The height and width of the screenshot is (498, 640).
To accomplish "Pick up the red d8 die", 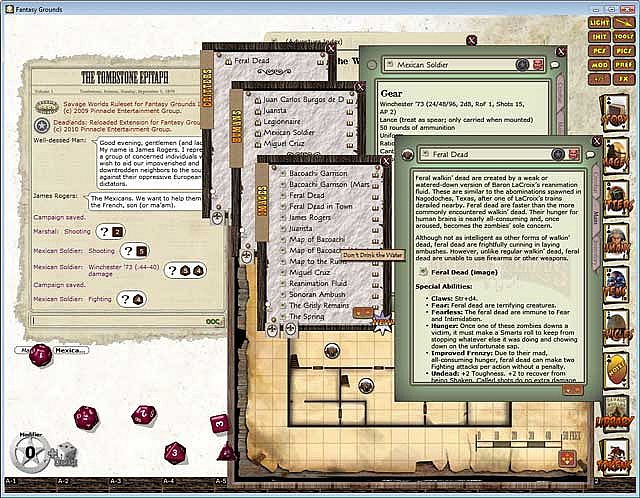I will click(x=175, y=453).
